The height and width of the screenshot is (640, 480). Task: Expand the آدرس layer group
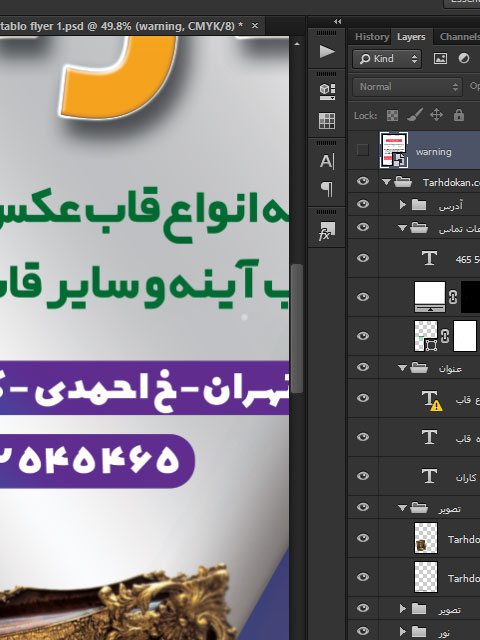tap(402, 204)
